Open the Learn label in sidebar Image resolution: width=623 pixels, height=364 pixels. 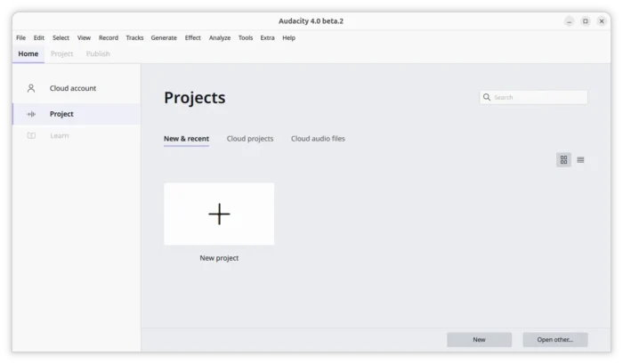click(60, 135)
